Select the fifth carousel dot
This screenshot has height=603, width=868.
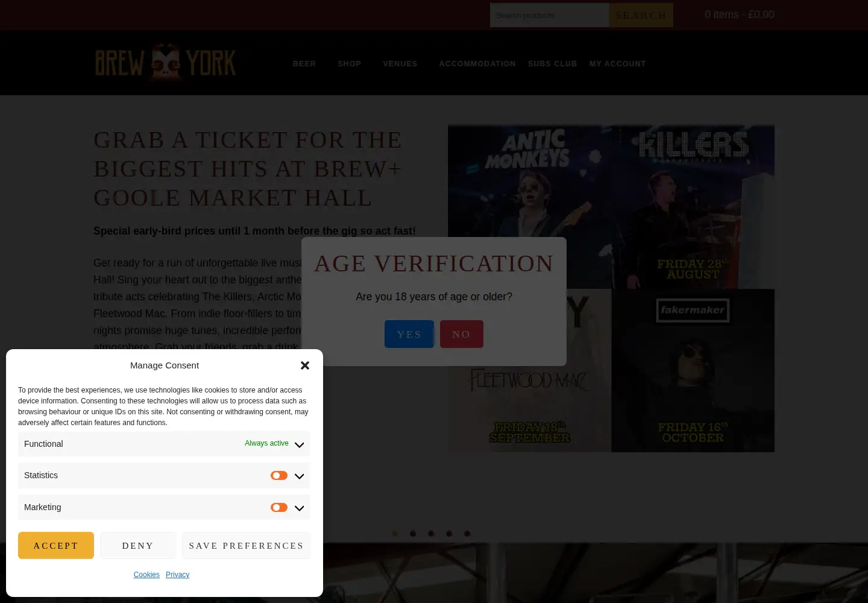pyautogui.click(x=467, y=534)
